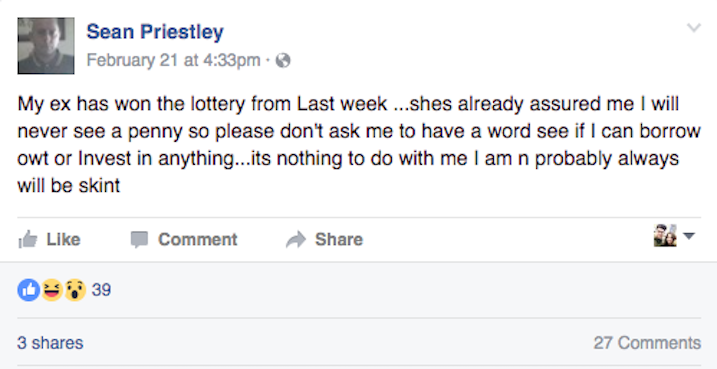717x369 pixels.
Task: Click the Comment speech bubble icon
Action: click(x=139, y=239)
